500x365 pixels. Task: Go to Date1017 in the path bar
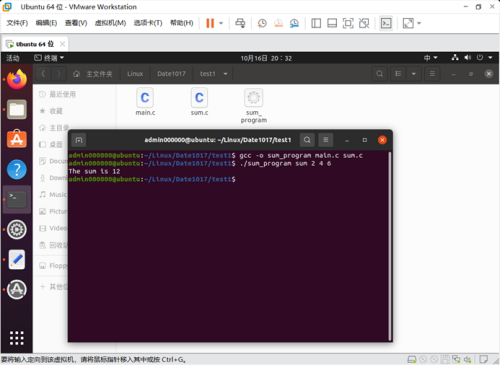coord(171,74)
